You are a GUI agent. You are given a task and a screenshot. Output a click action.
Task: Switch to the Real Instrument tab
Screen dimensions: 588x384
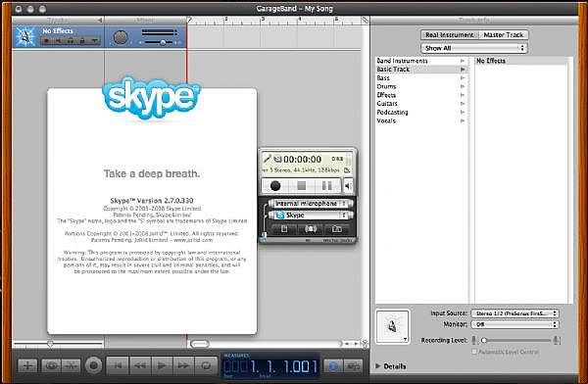point(450,35)
